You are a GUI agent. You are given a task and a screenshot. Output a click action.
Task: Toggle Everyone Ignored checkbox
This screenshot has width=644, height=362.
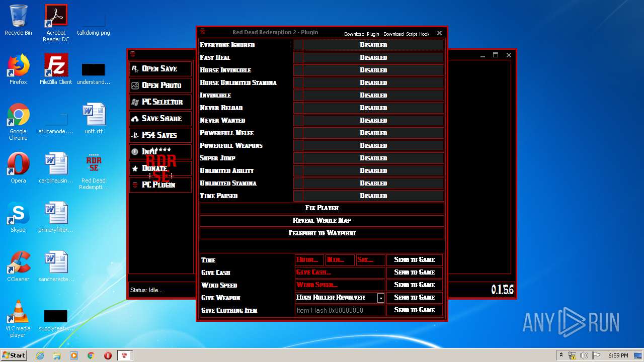tap(298, 45)
